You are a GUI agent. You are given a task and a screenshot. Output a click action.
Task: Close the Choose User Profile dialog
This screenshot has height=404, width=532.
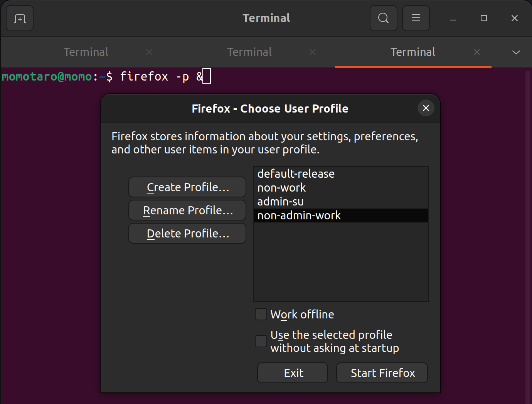(426, 108)
